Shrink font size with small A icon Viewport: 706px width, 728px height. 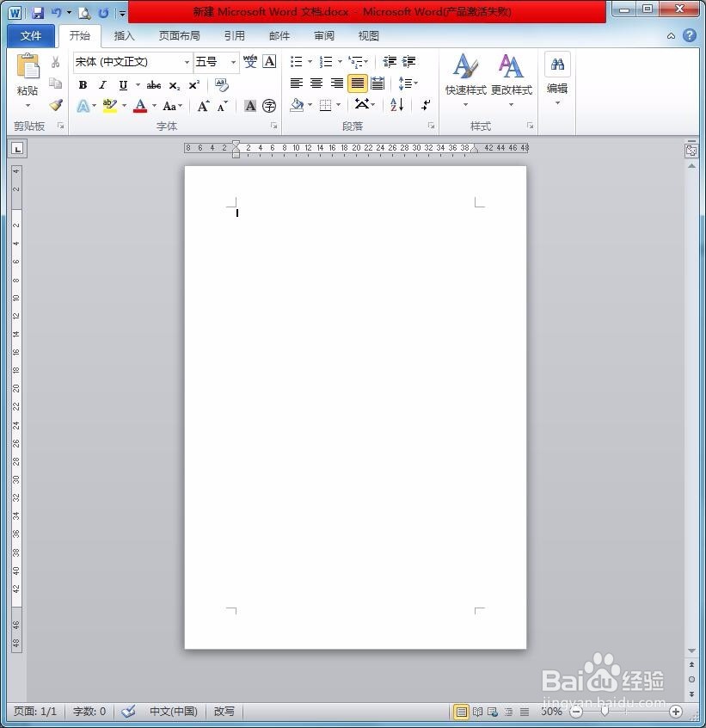coord(223,107)
